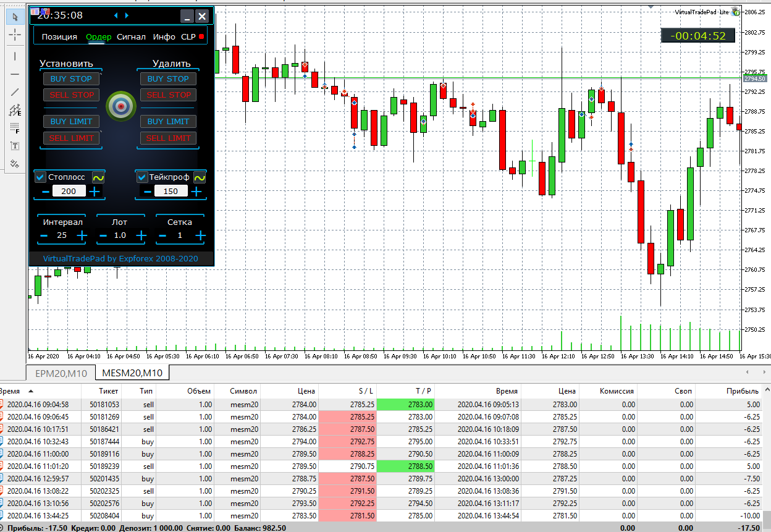Screen dimensions: 771x532
Task: Increase the Сетка count
Action: tap(200, 235)
